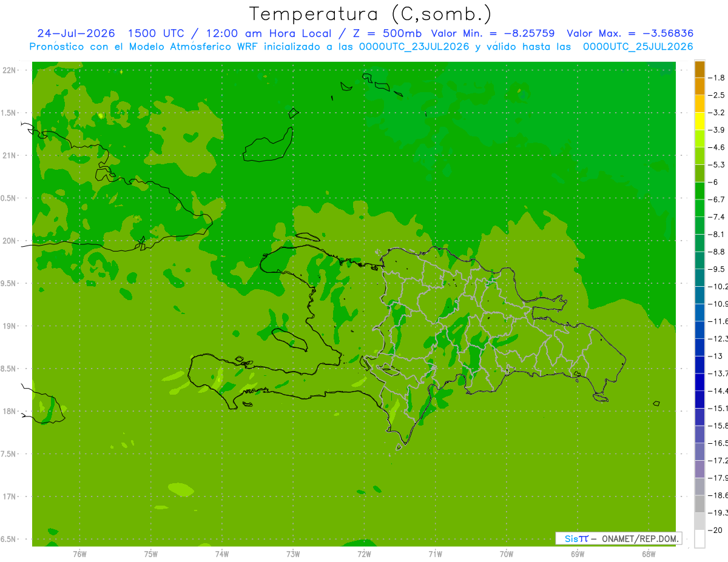
Task: Click the legend value '-2.5'
Action: point(716,95)
